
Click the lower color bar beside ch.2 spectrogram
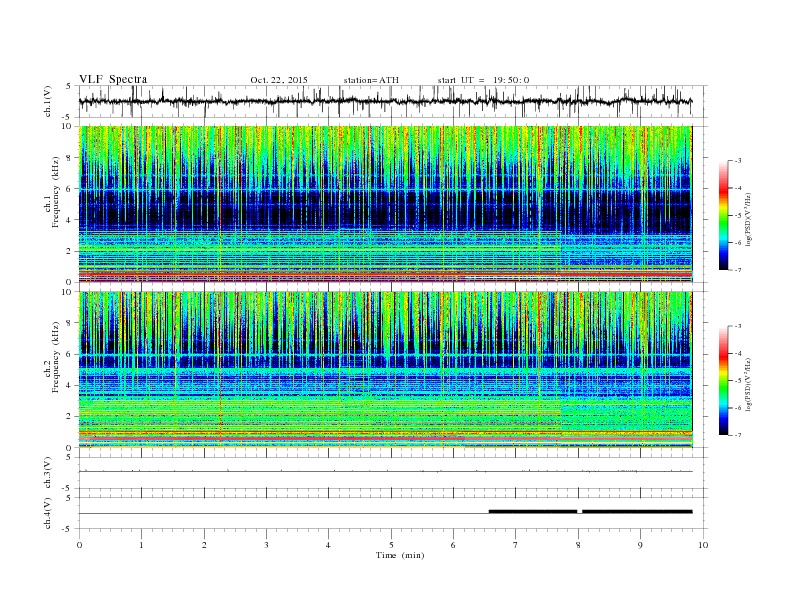(x=723, y=381)
